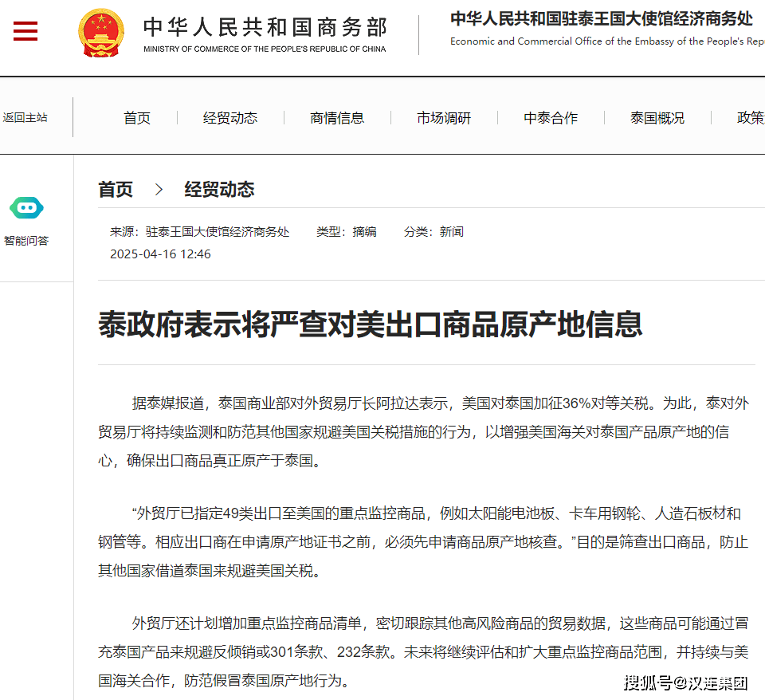
Task: Open 商情信息 navigation tab
Action: 337,118
